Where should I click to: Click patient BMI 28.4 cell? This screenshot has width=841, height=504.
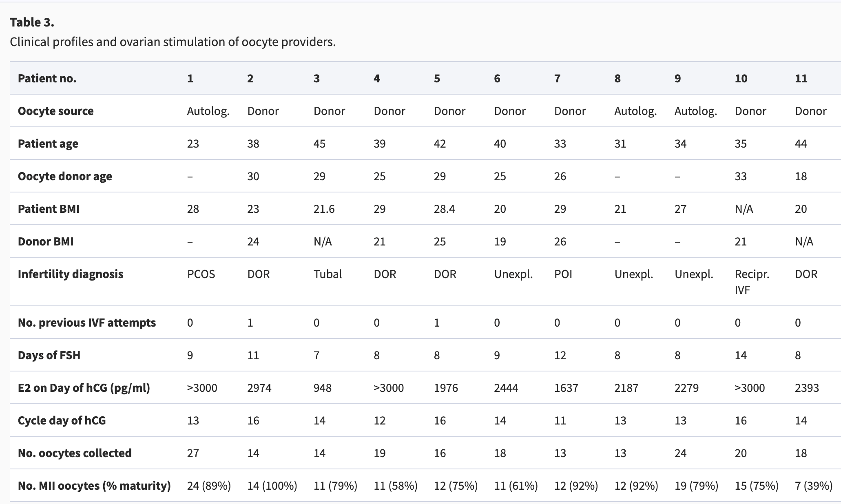444,209
